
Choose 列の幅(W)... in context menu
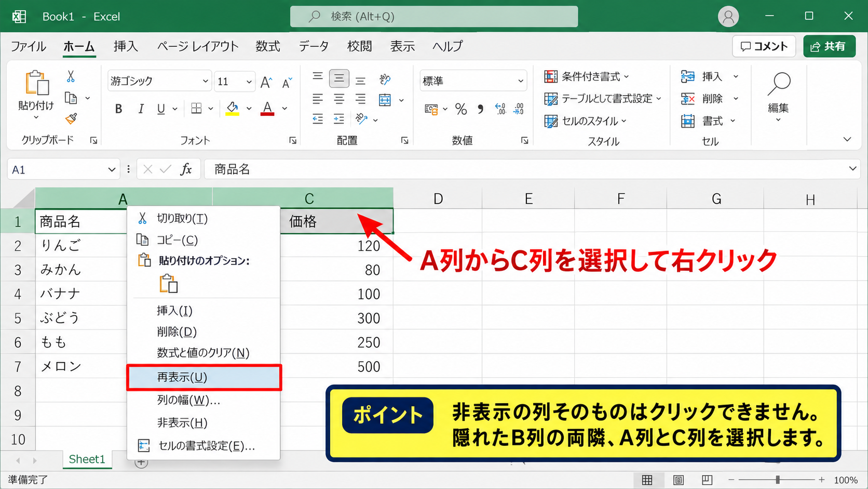tap(204, 400)
